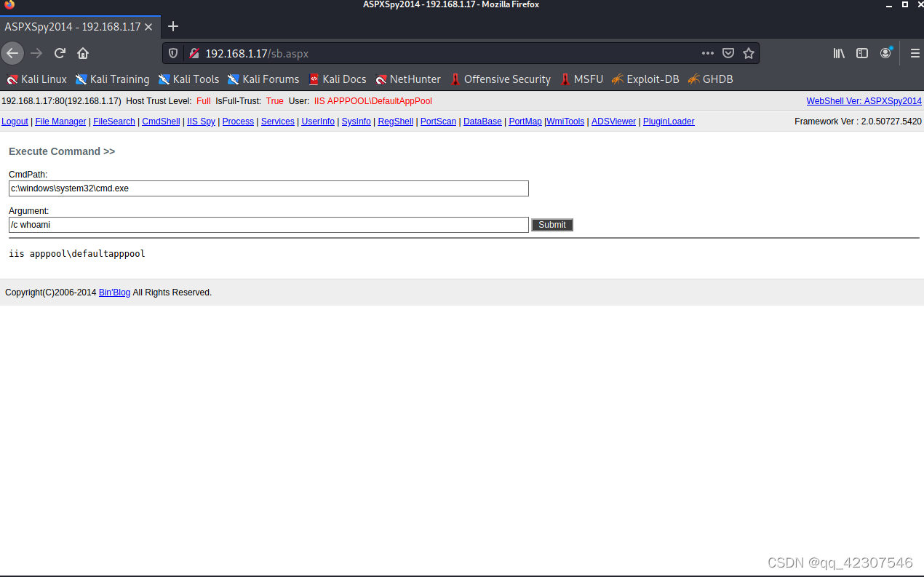Click the Submit button
Screen dimensions: 924x577
point(552,225)
